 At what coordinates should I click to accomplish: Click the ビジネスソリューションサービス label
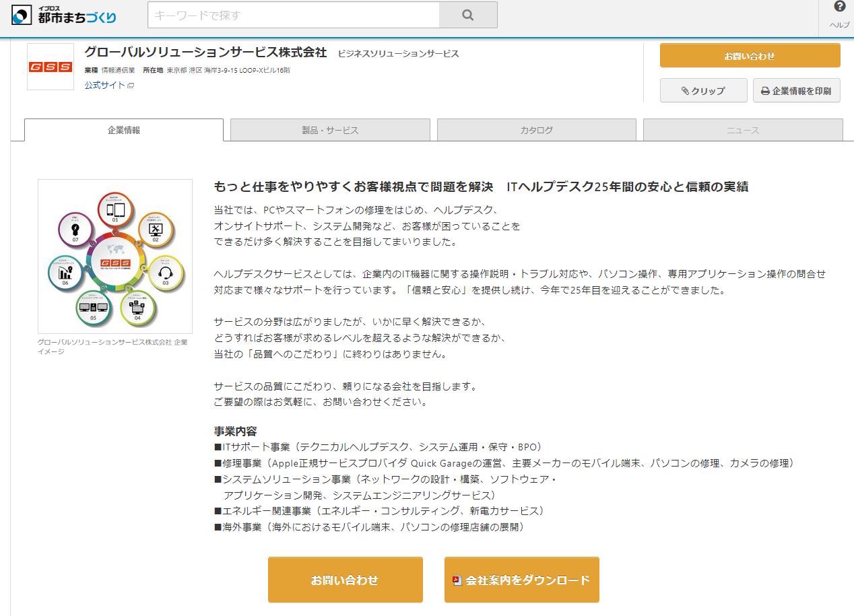click(399, 54)
